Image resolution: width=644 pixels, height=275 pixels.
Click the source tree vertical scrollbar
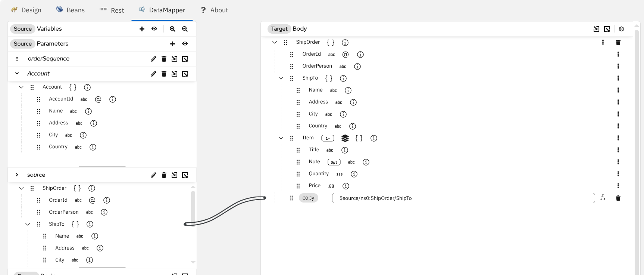pyautogui.click(x=193, y=208)
